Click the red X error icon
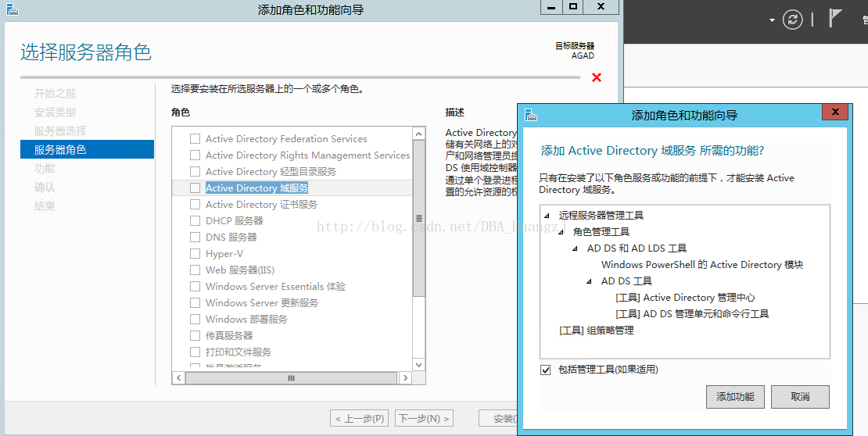Viewport: 868px width, 436px height. 596,77
